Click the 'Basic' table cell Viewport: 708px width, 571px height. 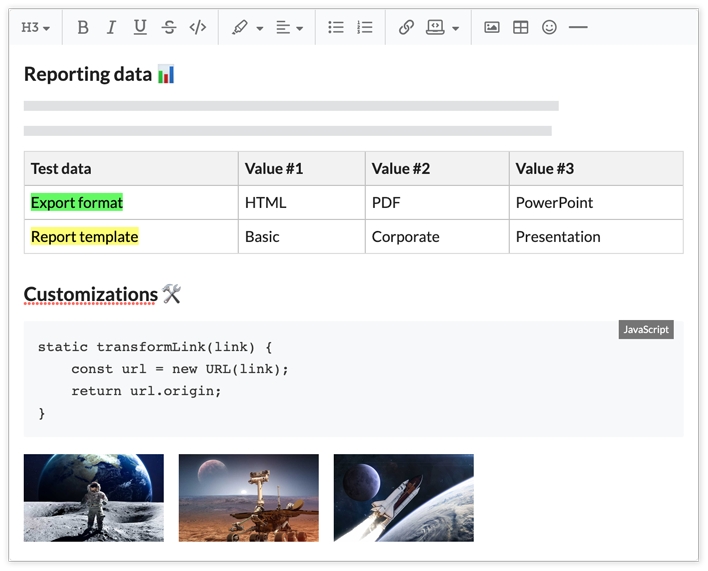point(302,237)
